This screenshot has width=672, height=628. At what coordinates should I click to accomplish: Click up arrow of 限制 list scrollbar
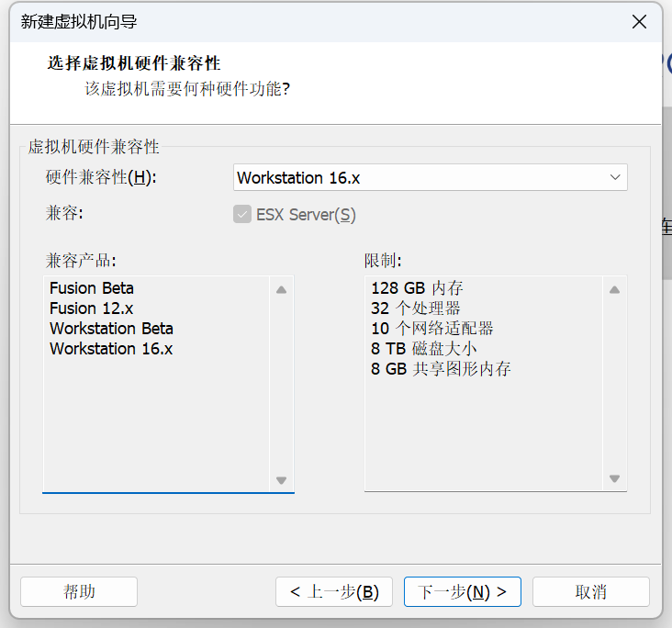[x=614, y=290]
